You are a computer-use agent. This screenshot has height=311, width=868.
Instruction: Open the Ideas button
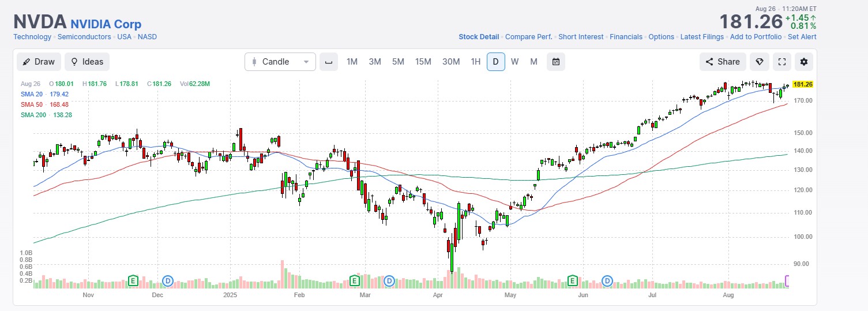pos(87,62)
